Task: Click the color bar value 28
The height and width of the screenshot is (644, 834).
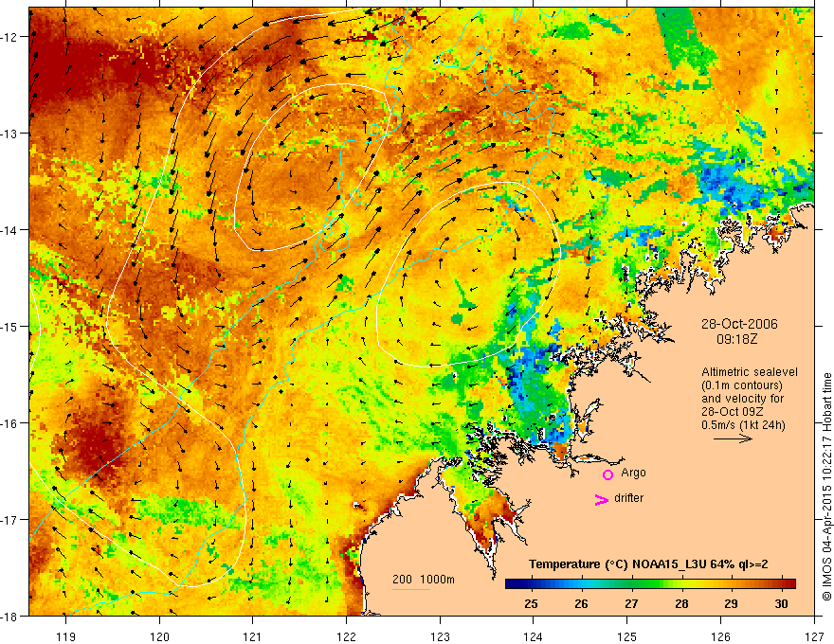Action: pyautogui.click(x=681, y=603)
